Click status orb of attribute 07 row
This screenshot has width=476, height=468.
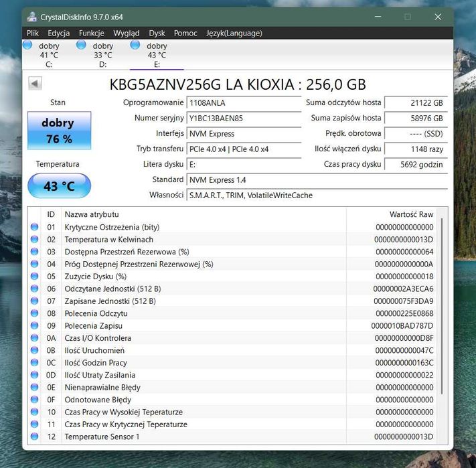coord(35,301)
